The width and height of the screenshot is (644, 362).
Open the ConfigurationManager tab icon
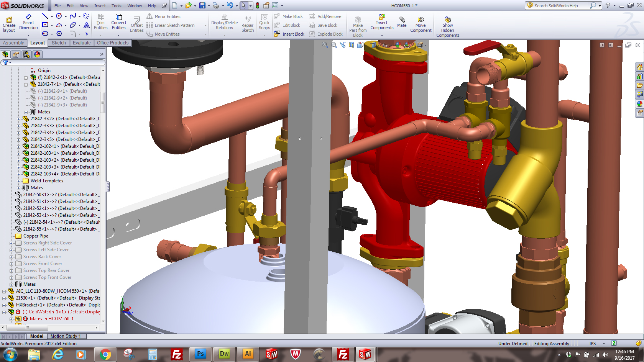[x=26, y=54]
